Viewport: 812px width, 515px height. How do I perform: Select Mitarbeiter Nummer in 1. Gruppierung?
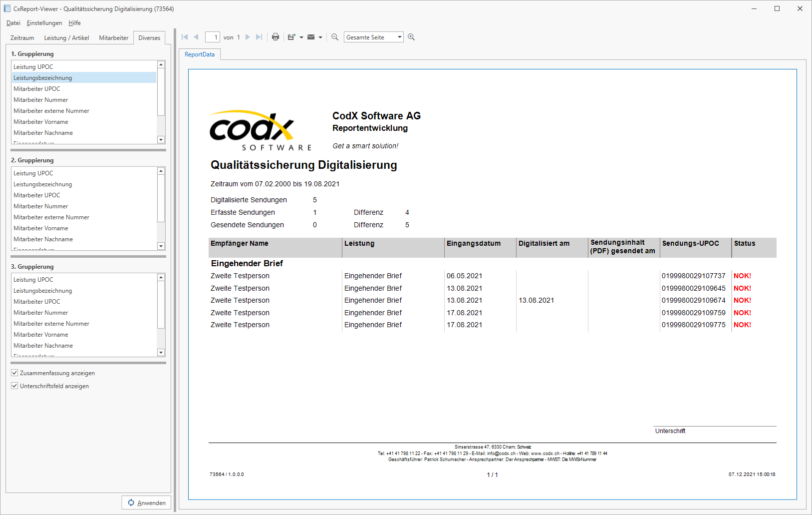[x=84, y=100]
